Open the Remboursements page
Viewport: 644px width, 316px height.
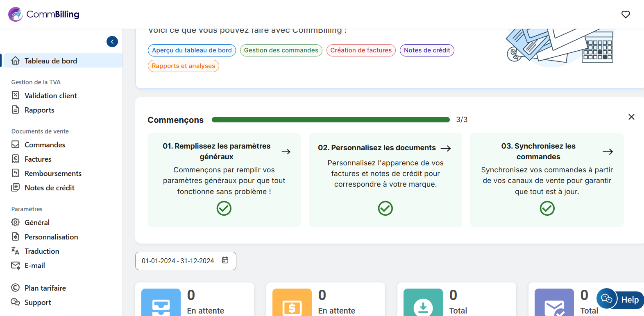coord(53,173)
